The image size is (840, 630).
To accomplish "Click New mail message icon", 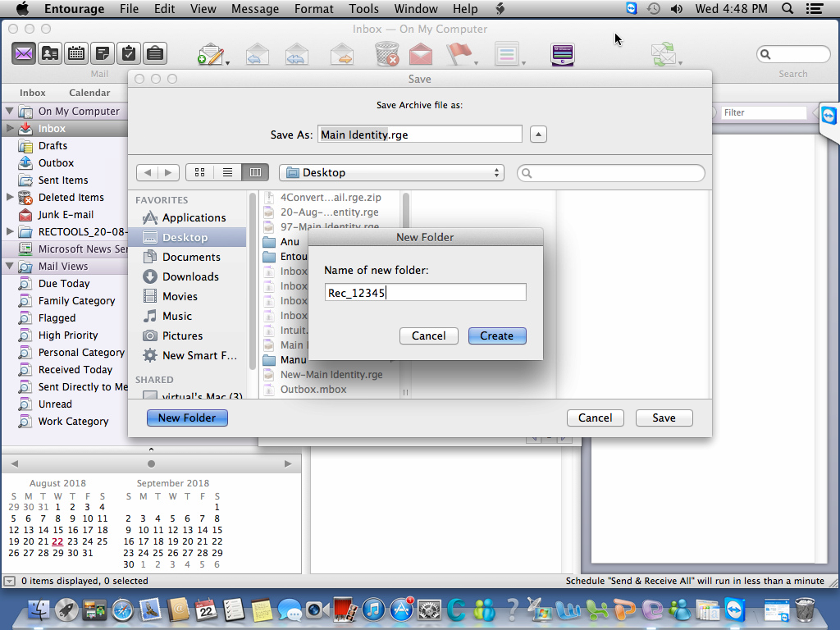I will (x=211, y=54).
